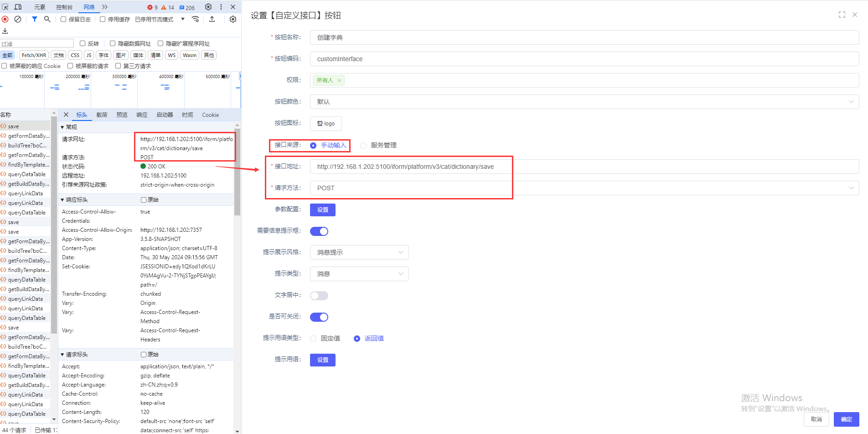
Task: Open the 按钮颜色 dropdown
Action: (584, 102)
